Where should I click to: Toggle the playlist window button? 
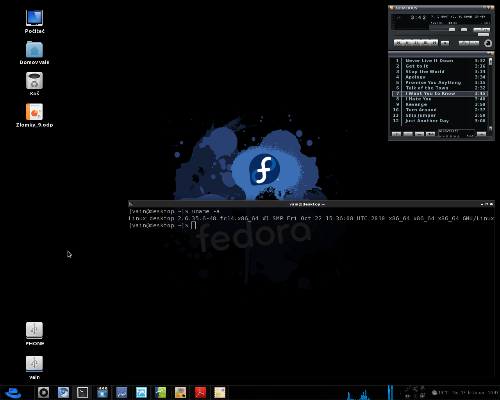click(x=486, y=30)
